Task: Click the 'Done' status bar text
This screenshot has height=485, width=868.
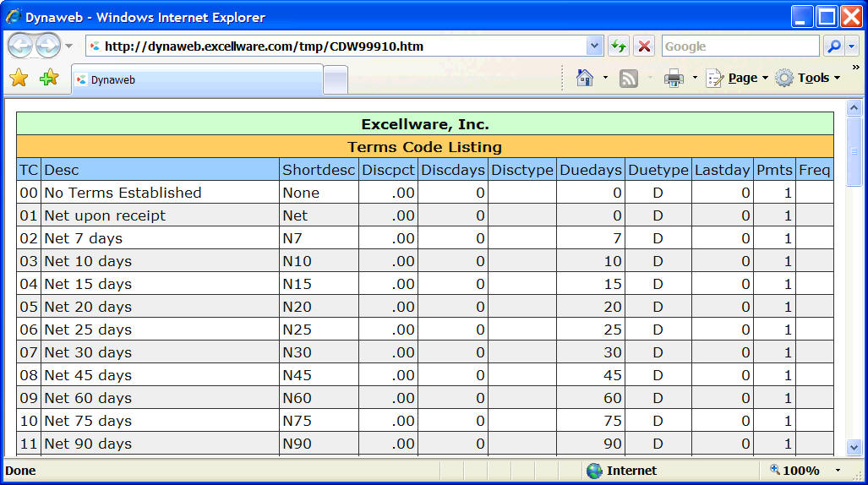Action: (20, 471)
